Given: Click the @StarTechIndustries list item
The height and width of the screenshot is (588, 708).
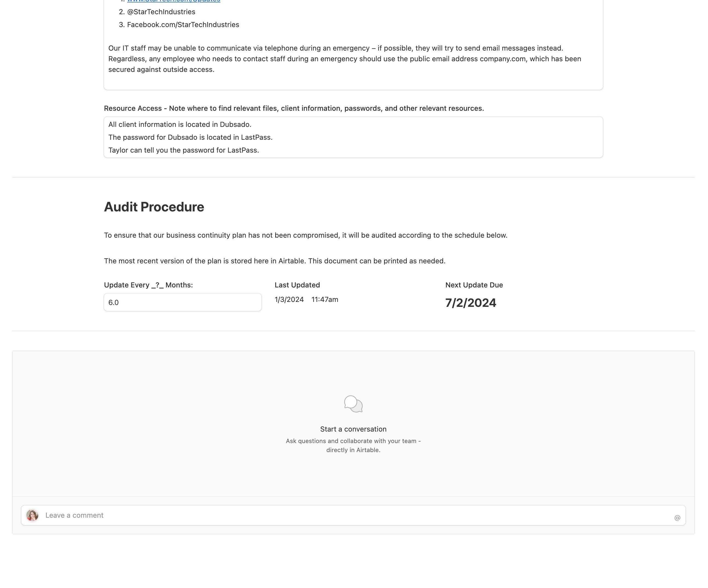Looking at the screenshot, I should [x=161, y=12].
